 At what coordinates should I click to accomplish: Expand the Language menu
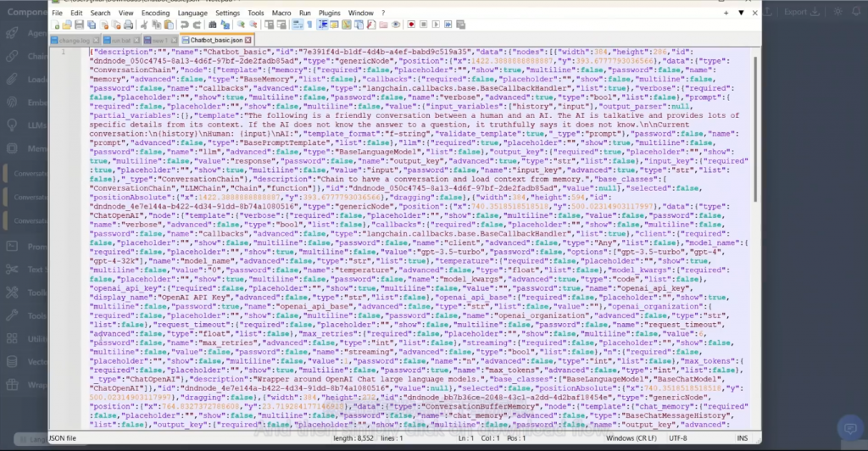coord(192,14)
